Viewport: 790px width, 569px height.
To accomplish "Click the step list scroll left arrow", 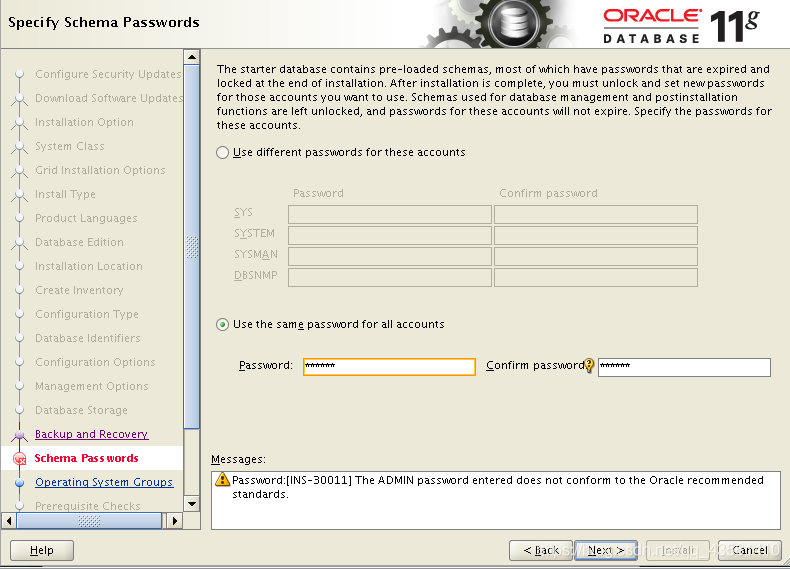I will click(9, 521).
